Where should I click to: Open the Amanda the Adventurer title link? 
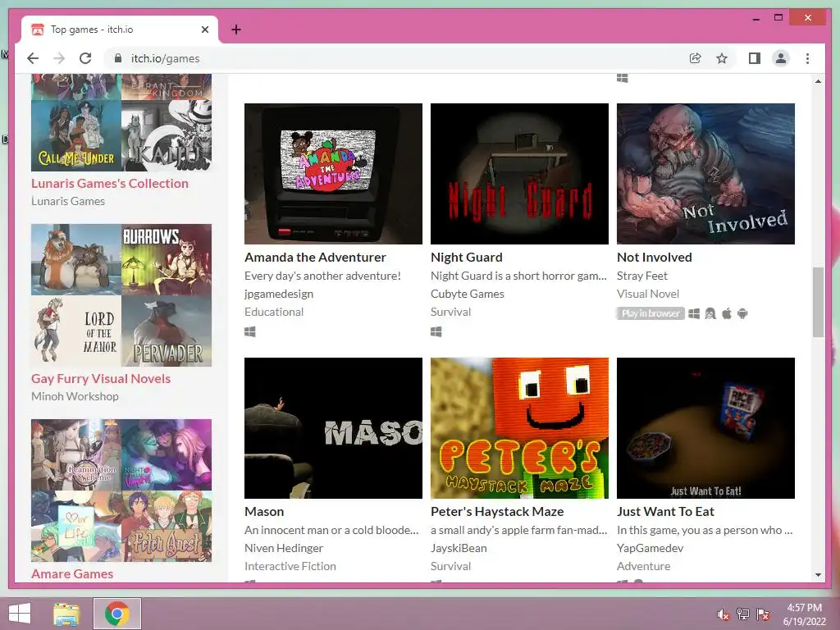pos(315,257)
